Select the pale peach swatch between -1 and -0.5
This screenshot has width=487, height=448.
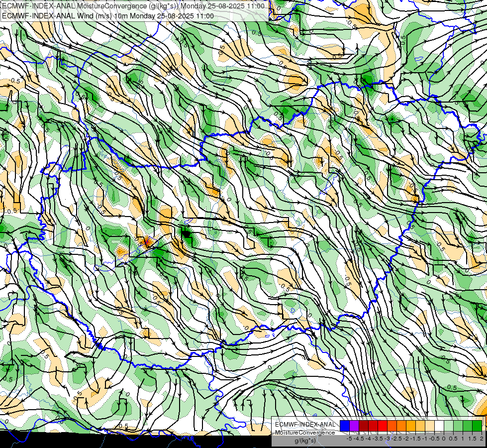tap(429, 426)
